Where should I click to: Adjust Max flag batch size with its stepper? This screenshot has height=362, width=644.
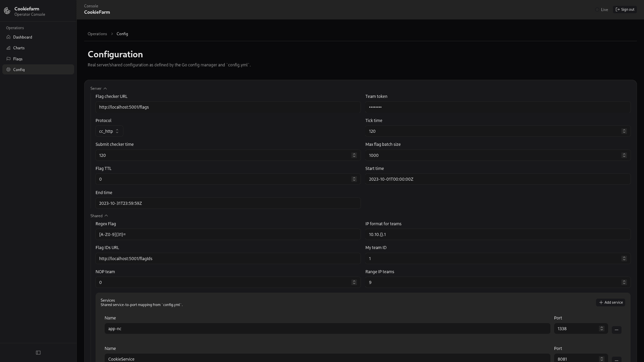(x=624, y=155)
